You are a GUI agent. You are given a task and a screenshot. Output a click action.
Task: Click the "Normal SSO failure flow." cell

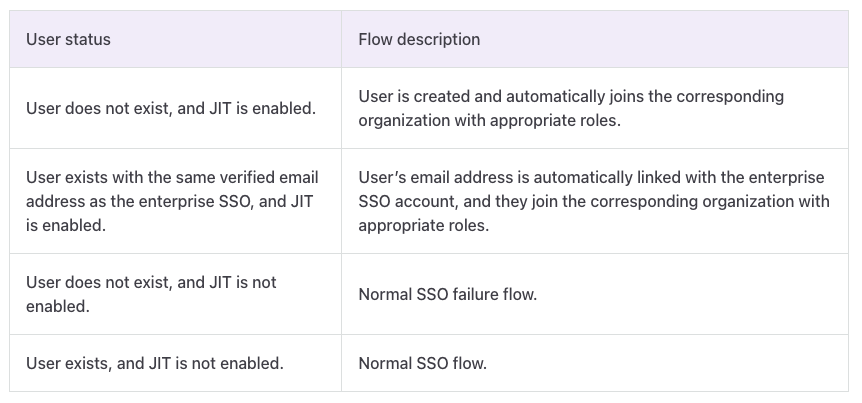[x=454, y=295]
